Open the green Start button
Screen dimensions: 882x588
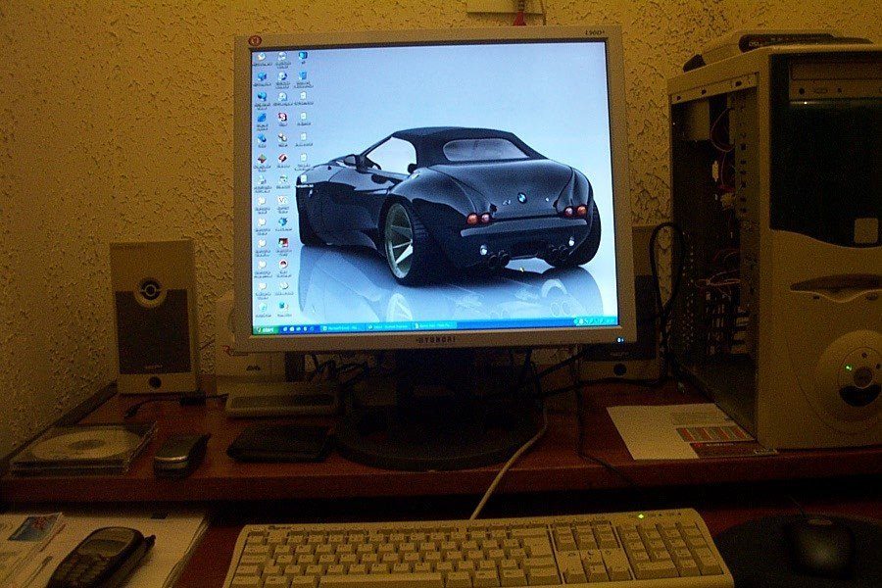pyautogui.click(x=266, y=329)
